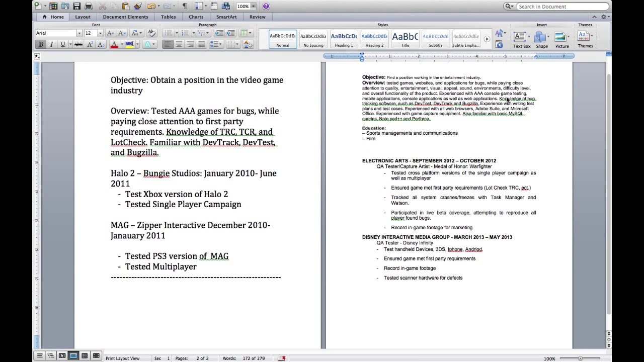Open the Document Elements tab
Screen dimensions: 644x362
(125, 17)
